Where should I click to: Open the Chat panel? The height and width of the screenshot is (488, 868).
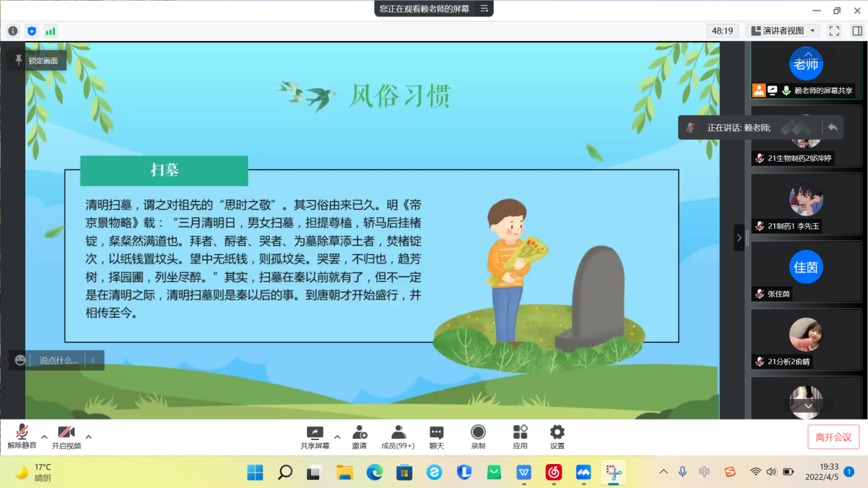[436, 437]
